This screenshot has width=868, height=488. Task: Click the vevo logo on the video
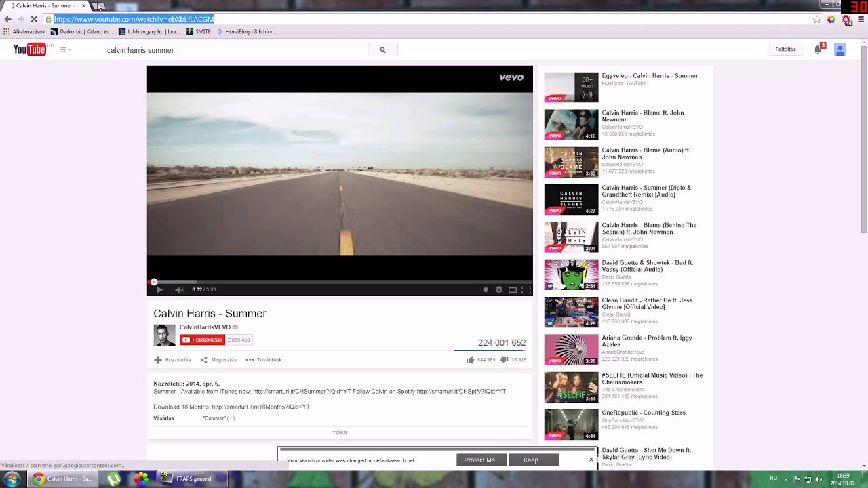[x=511, y=77]
